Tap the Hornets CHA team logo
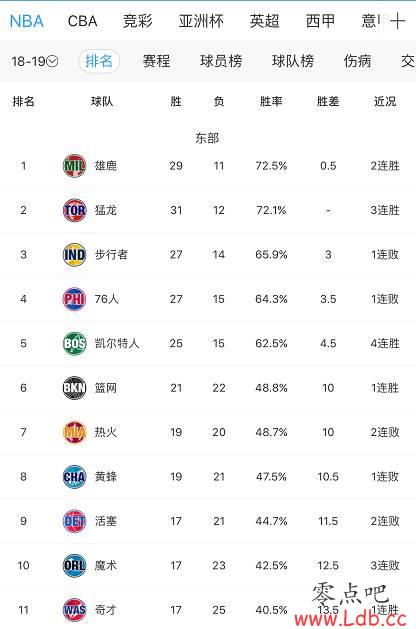The width and height of the screenshot is (416, 629). pyautogui.click(x=75, y=477)
